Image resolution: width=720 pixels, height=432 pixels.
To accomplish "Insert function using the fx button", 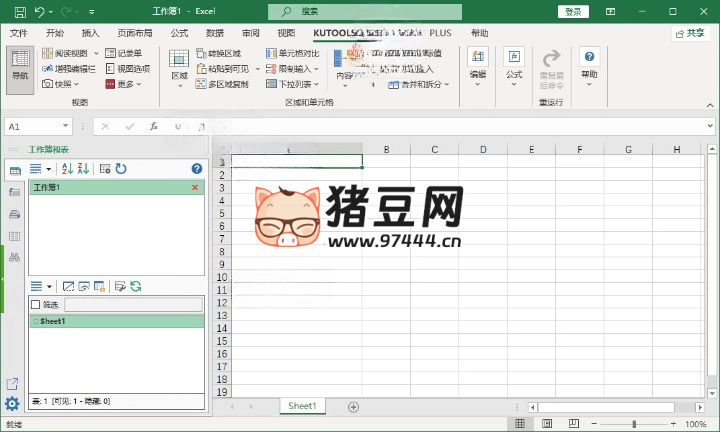I will point(154,126).
